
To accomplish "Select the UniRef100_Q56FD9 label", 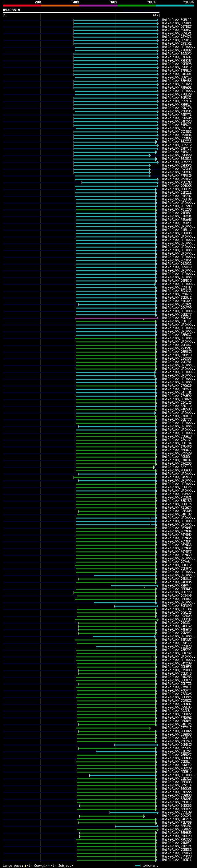I will click(177, 200).
